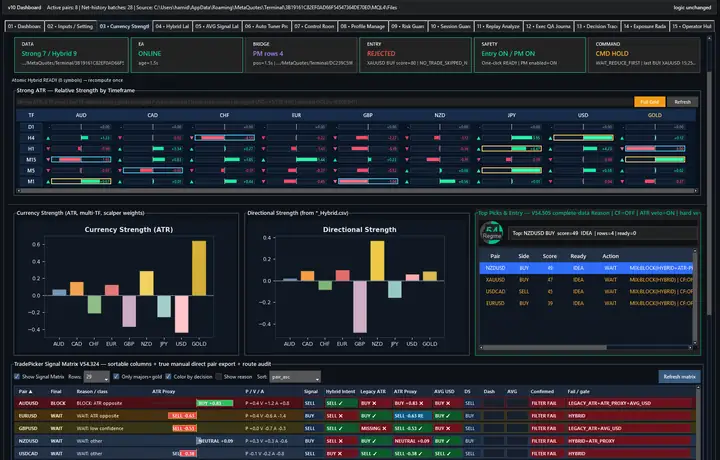Select the XAUUSD row in Top Picks

(586, 280)
